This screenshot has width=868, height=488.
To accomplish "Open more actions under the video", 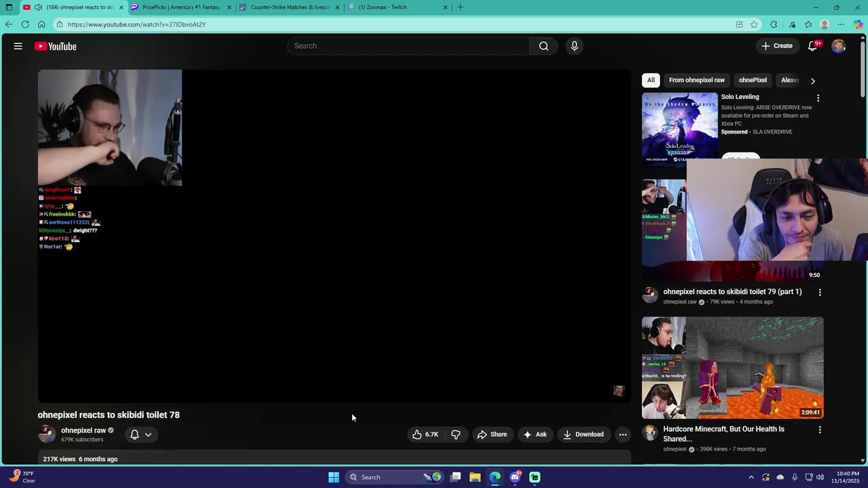I will (x=623, y=434).
